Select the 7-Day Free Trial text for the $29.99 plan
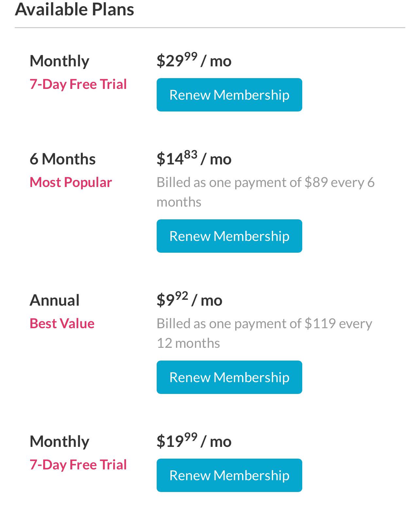420x525 pixels. (x=78, y=84)
